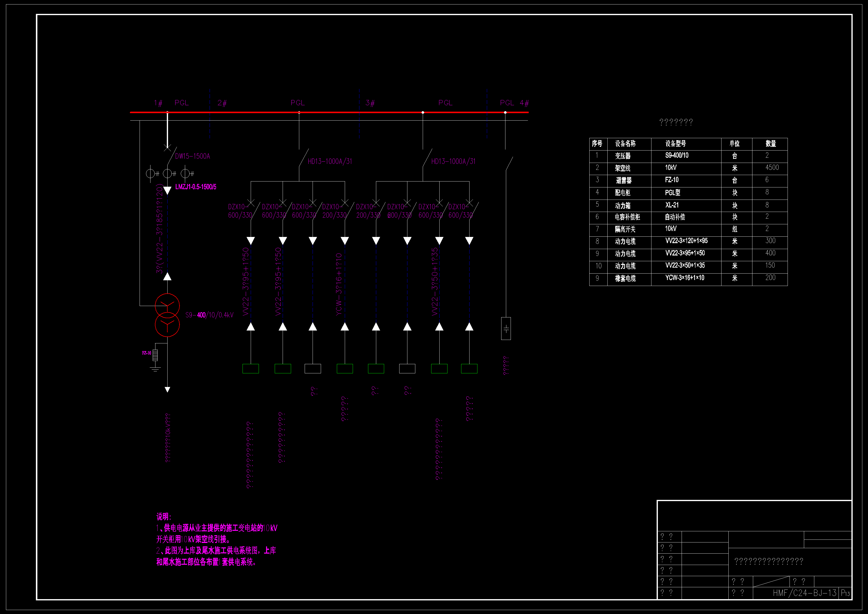Click the PGL label next to 1#
Image resolution: width=868 pixels, height=614 pixels.
point(181,103)
